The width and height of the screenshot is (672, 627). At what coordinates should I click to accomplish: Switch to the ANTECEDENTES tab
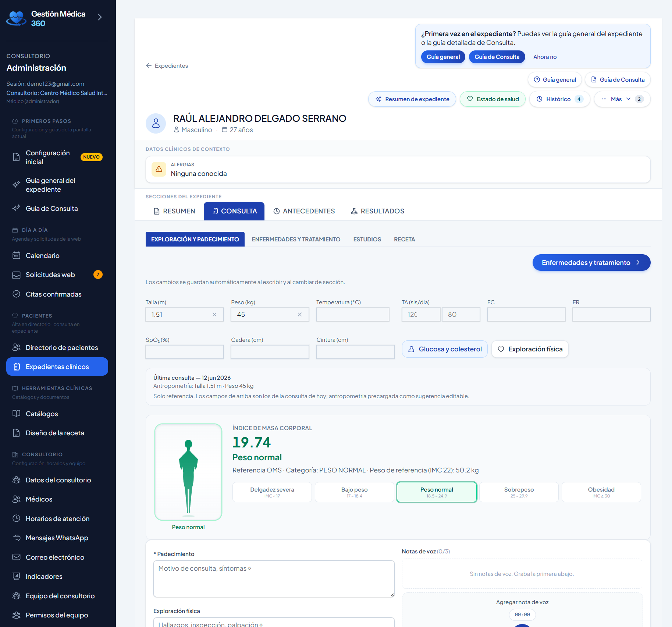tap(304, 211)
